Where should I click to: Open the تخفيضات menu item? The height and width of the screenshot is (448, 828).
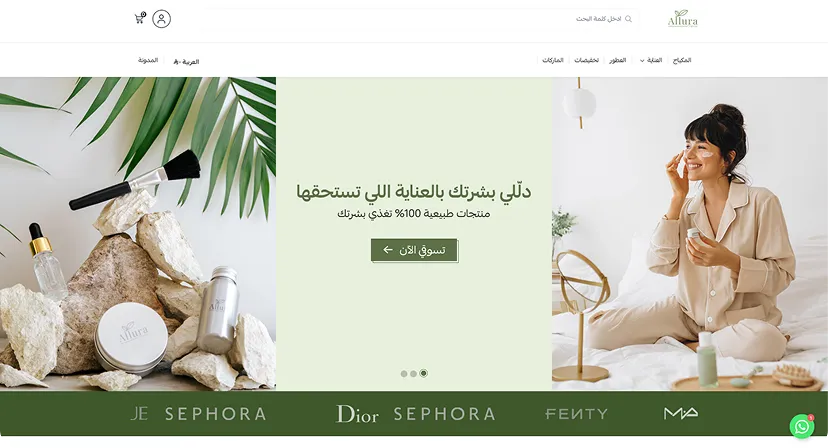tap(586, 60)
